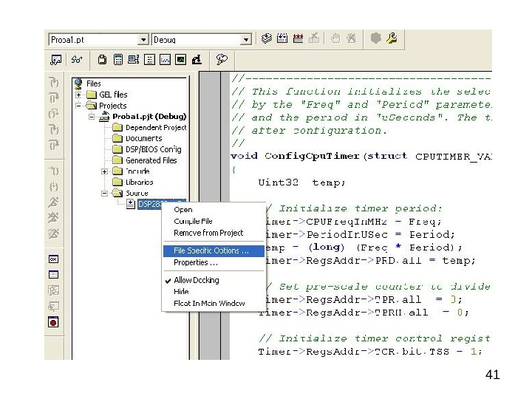532x399 pixels.
Task: Click the microscope icon in toolbar
Action: [197, 60]
